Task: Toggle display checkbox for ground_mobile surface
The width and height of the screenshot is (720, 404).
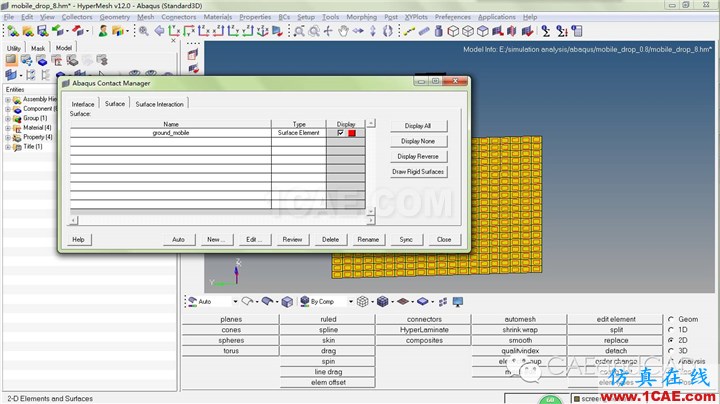Action: (x=340, y=133)
